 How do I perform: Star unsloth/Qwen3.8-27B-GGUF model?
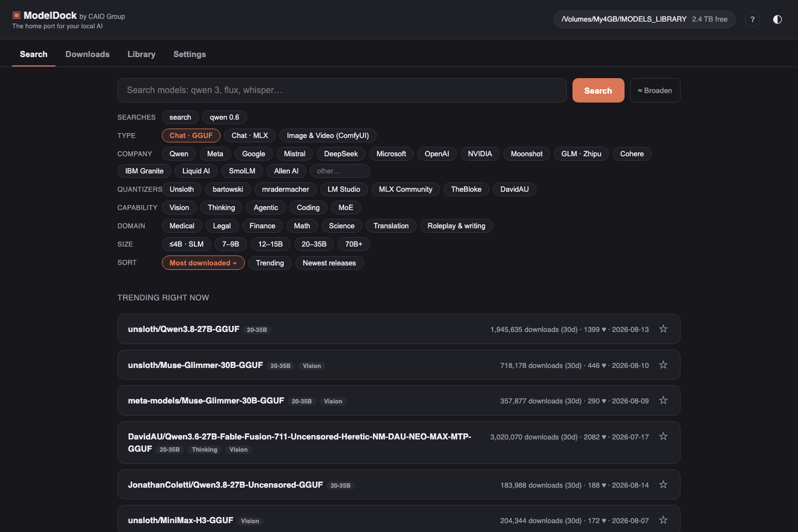click(x=663, y=329)
